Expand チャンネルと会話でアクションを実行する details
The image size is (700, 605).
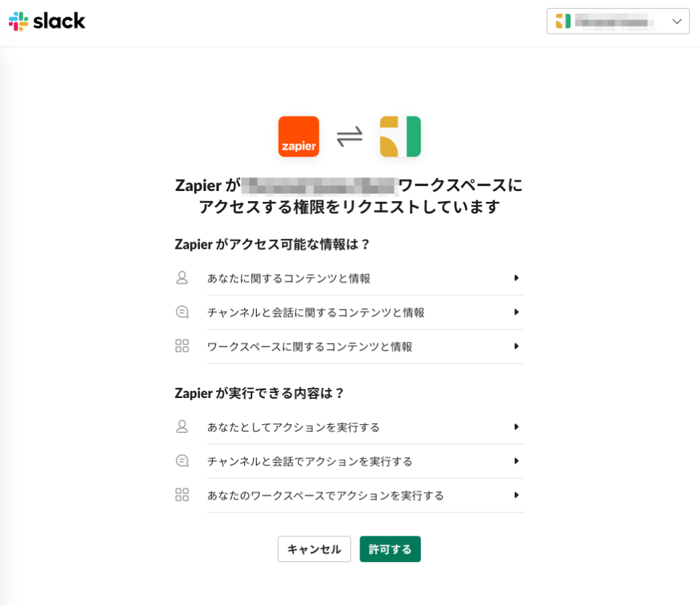(x=517, y=461)
